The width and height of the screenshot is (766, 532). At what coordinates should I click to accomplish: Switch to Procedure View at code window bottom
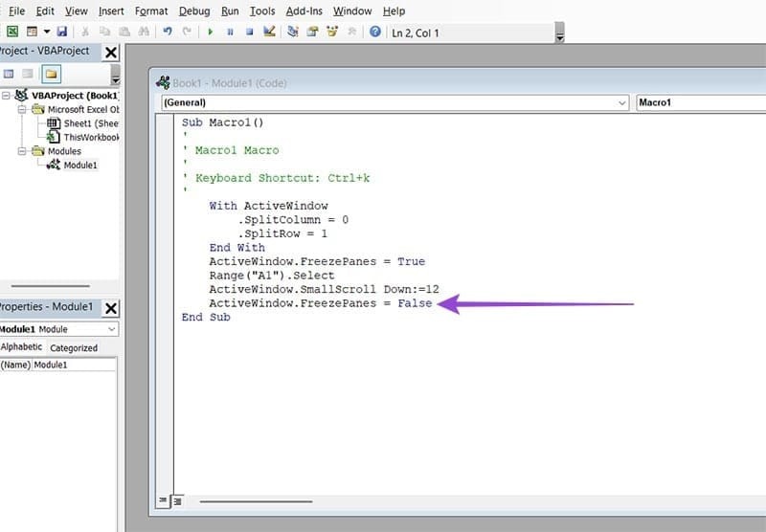[162, 500]
